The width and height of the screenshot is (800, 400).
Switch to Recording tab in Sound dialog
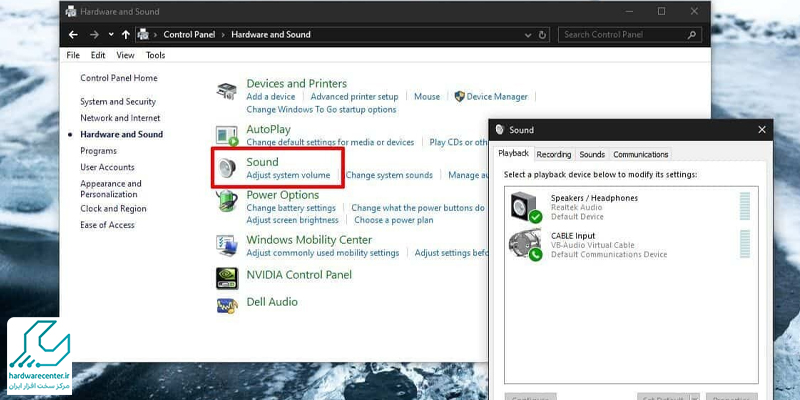coord(554,154)
